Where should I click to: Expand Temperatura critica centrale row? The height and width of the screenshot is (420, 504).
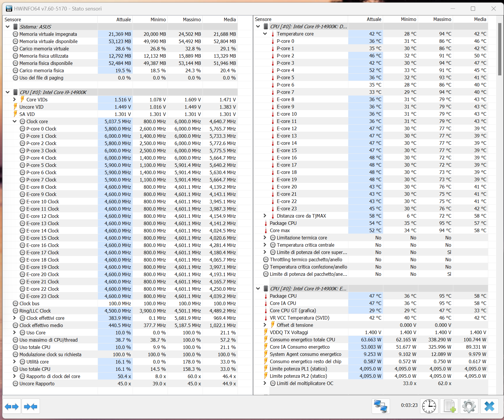click(x=265, y=245)
